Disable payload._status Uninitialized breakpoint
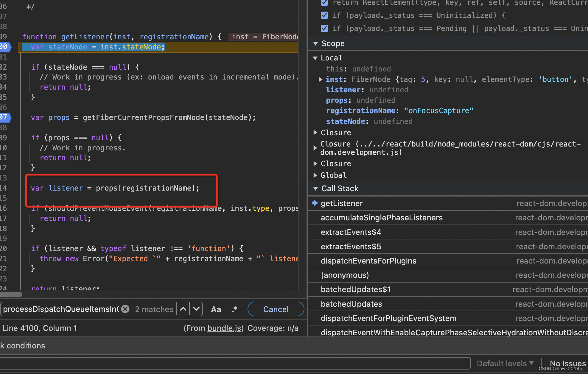This screenshot has width=588, height=374. pos(324,15)
